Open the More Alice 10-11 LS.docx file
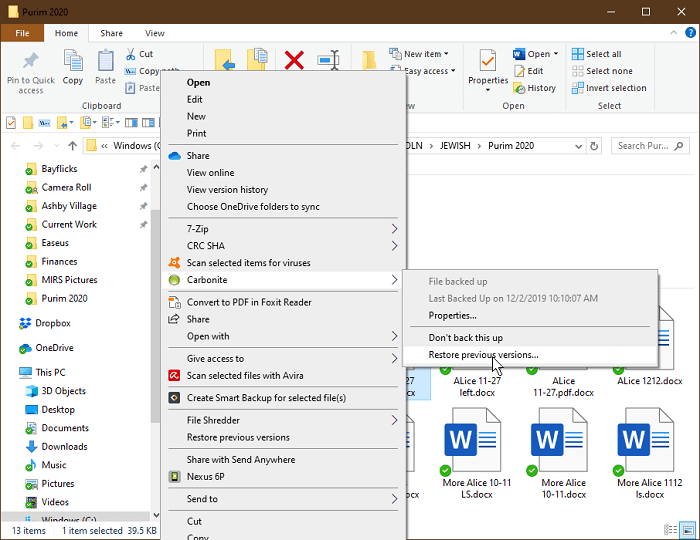The image size is (700, 540). 477,453
